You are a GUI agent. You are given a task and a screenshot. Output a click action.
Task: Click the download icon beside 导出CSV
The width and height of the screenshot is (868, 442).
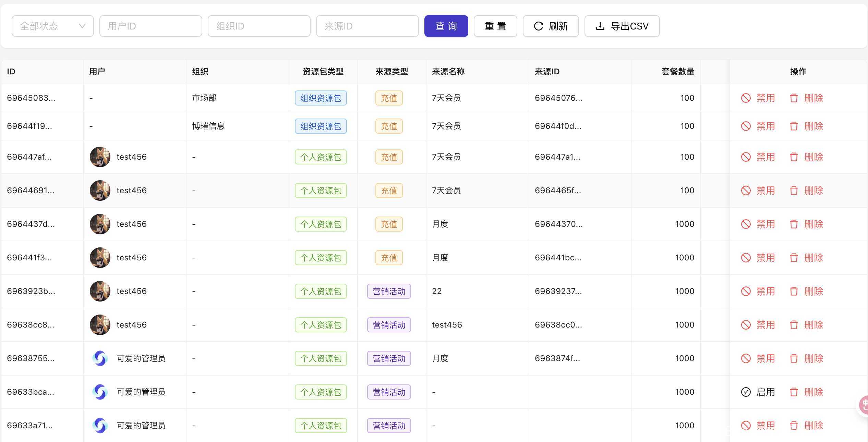(x=600, y=26)
